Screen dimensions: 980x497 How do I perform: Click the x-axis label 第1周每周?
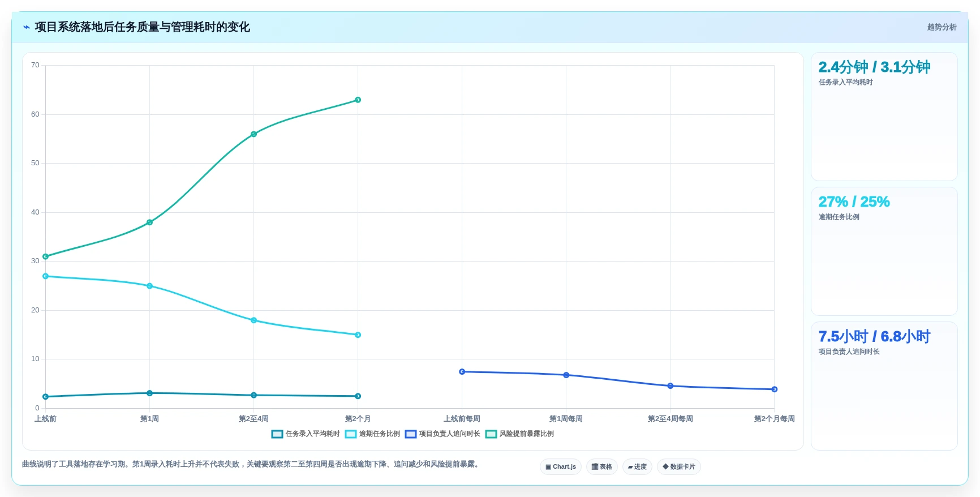[x=566, y=419]
